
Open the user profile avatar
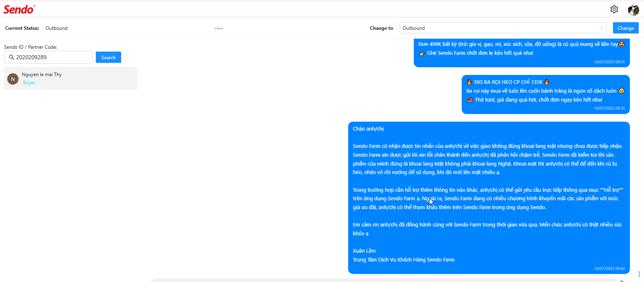pyautogui.click(x=634, y=10)
